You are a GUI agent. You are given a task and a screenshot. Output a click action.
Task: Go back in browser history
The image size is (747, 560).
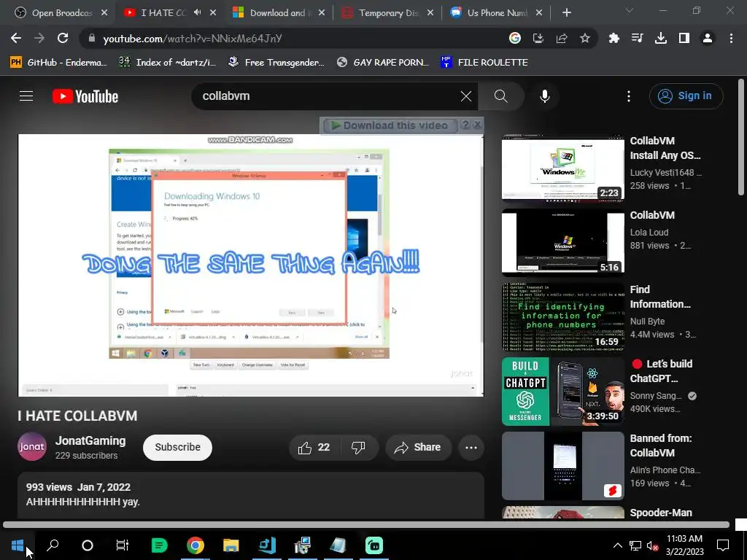(16, 38)
